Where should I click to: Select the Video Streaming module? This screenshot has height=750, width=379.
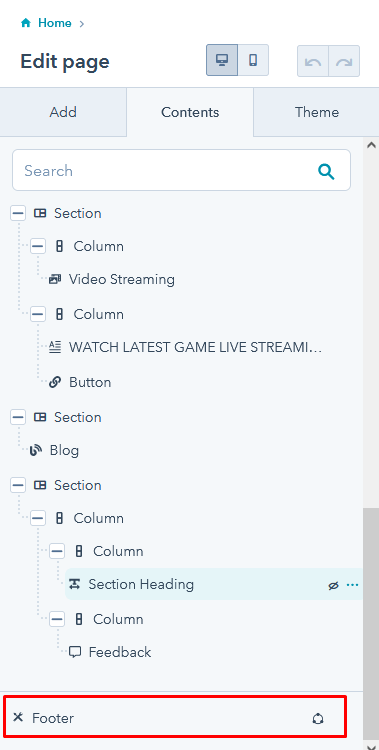pos(122,279)
